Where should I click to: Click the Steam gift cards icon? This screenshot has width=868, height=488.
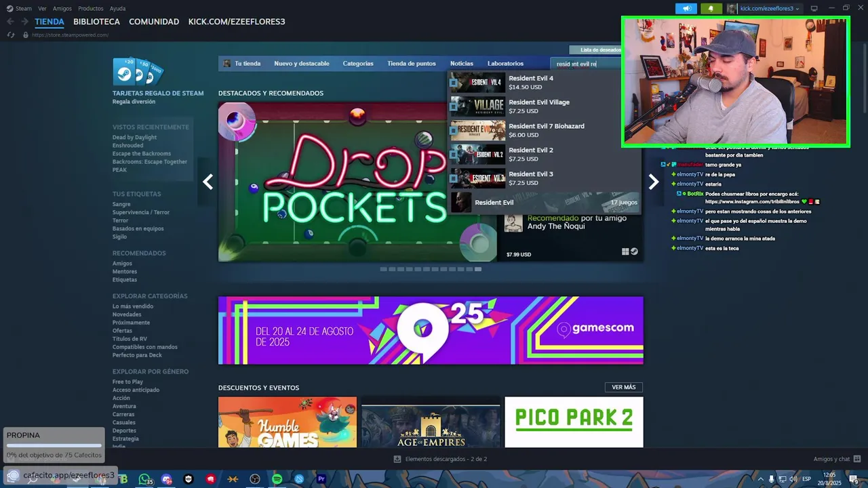tap(138, 72)
